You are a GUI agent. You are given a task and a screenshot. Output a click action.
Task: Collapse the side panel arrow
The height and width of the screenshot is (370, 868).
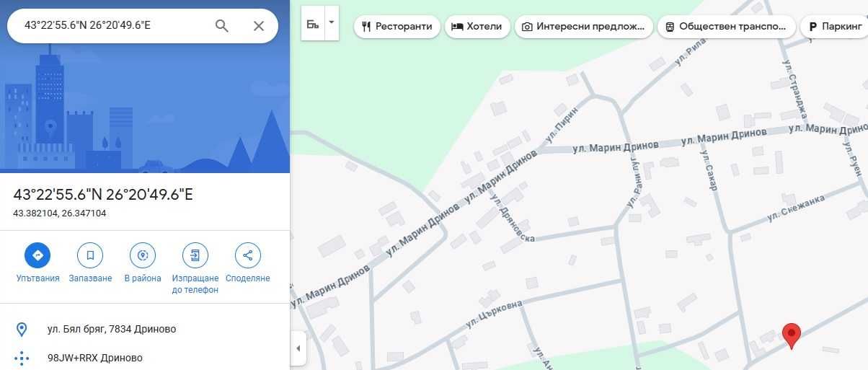[x=298, y=349]
